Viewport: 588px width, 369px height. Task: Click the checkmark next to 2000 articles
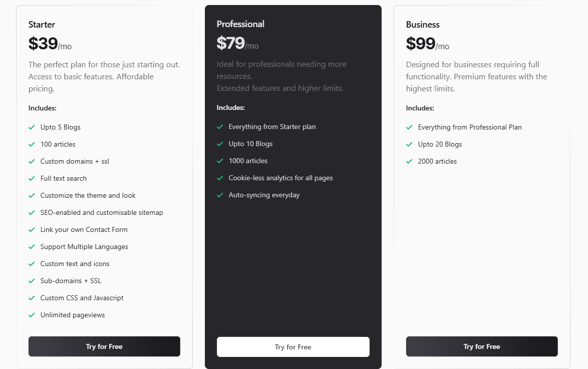click(409, 161)
